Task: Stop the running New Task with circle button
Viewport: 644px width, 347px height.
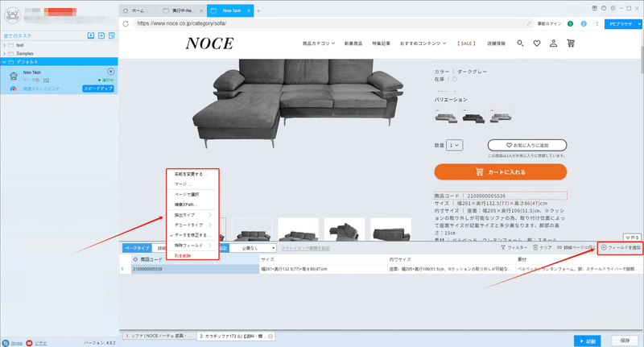Action: pos(110,72)
